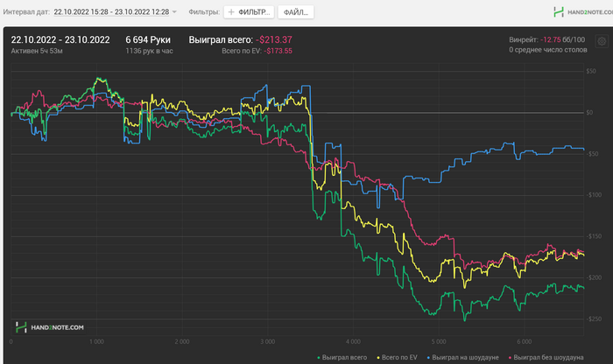Click the green dot of Выиграл всего legend
Image resolution: width=613 pixels, height=364 pixels.
coord(319,358)
